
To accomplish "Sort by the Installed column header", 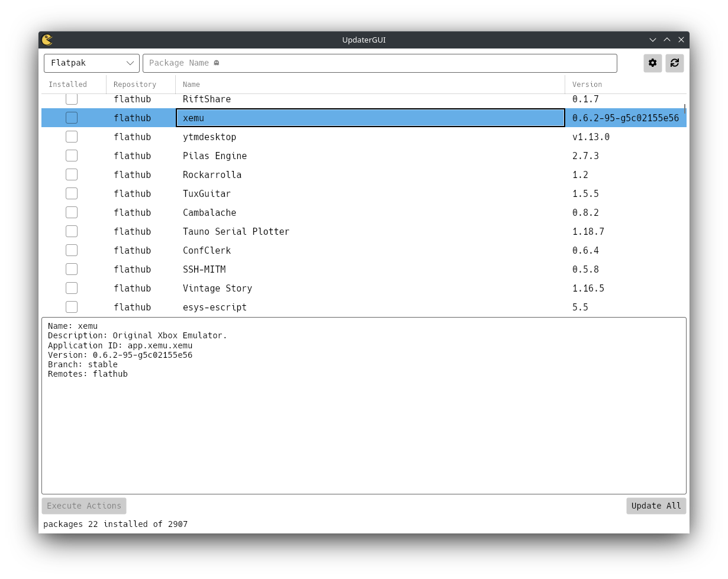I will [x=74, y=85].
